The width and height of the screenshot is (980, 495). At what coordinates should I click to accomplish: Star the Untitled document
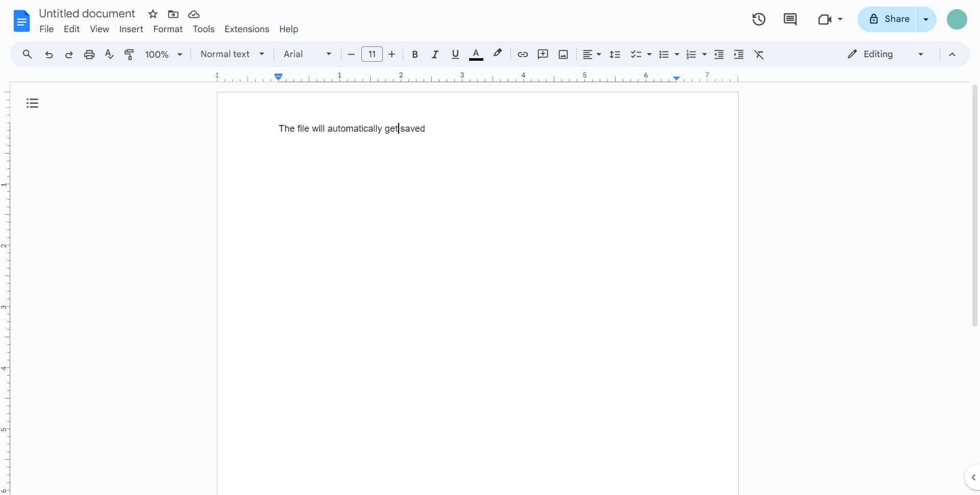click(x=153, y=14)
